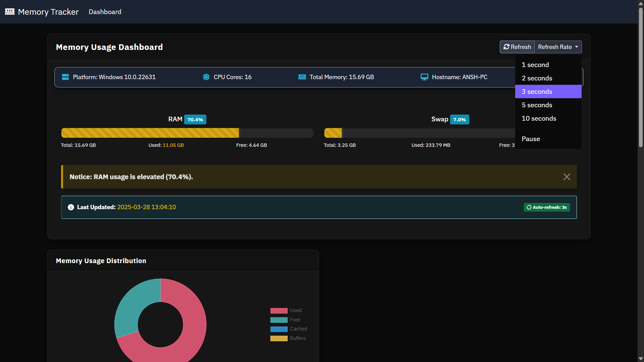Image resolution: width=644 pixels, height=362 pixels.
Task: Click the Memory Usage Dashboard heading
Action: [109, 47]
